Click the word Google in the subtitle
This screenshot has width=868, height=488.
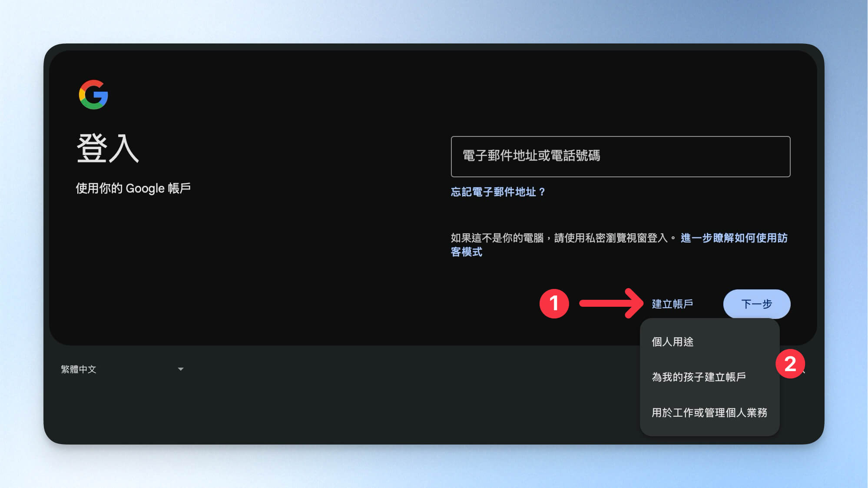coord(145,188)
